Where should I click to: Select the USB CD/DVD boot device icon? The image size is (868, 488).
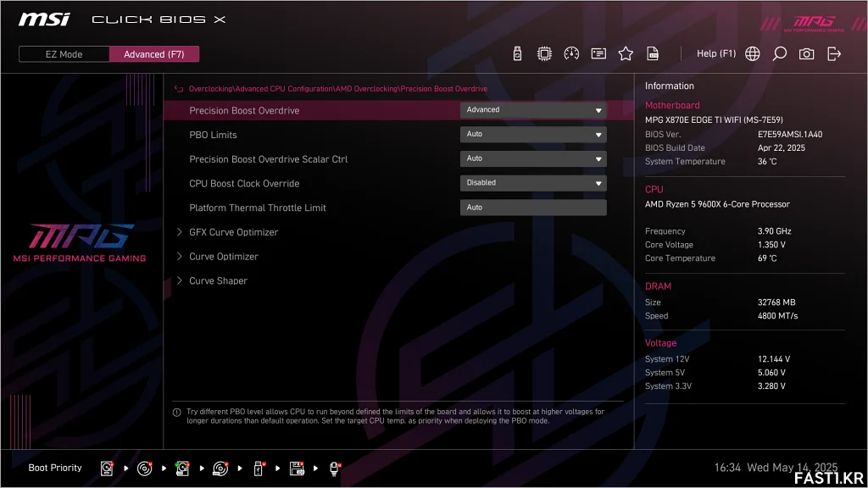coord(220,469)
